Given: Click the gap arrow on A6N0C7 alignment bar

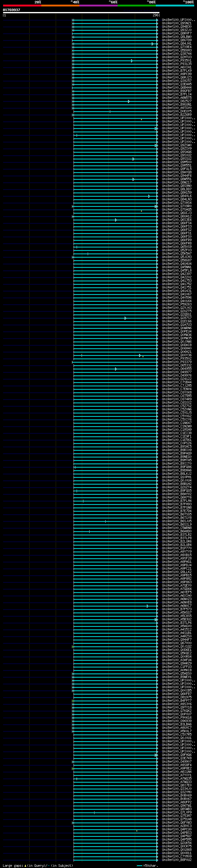Looking at the screenshot, I should [x=147, y=606].
